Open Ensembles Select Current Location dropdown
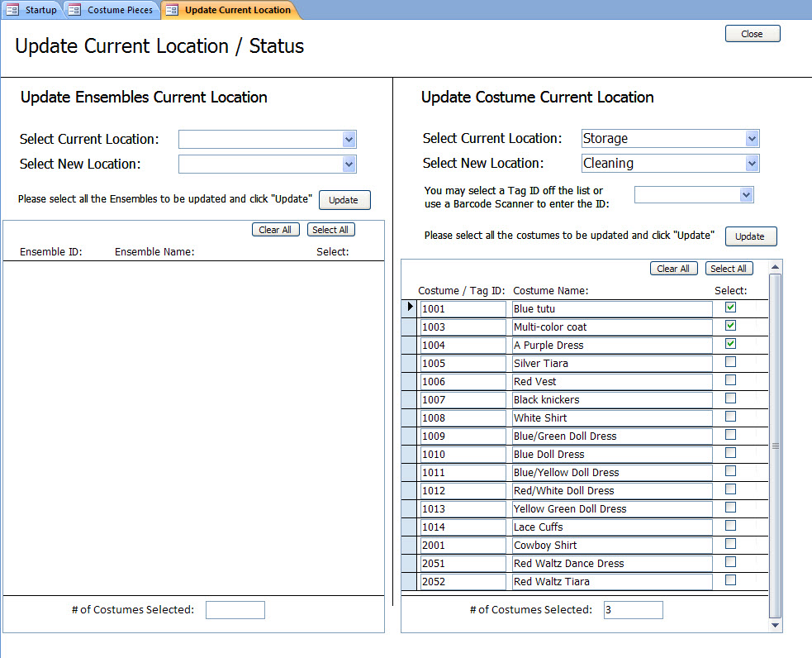Screen dimensions: 812x658 (349, 139)
